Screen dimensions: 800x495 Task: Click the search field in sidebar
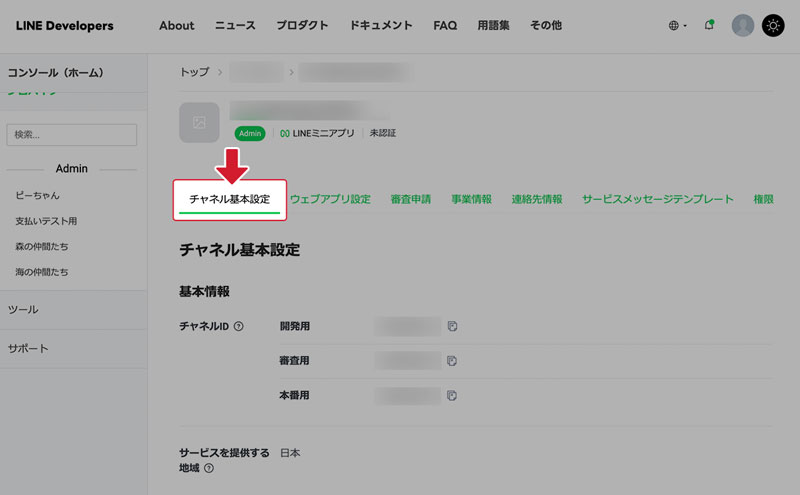click(72, 135)
